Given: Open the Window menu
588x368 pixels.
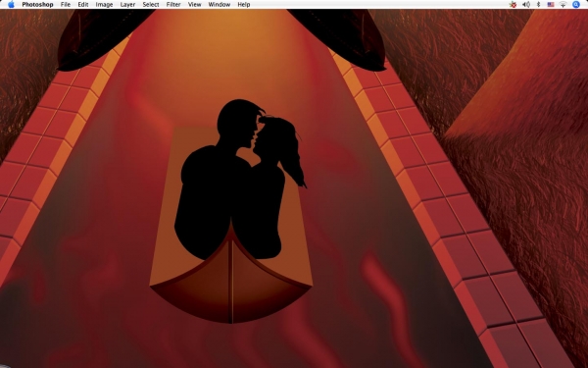Looking at the screenshot, I should coord(219,5).
